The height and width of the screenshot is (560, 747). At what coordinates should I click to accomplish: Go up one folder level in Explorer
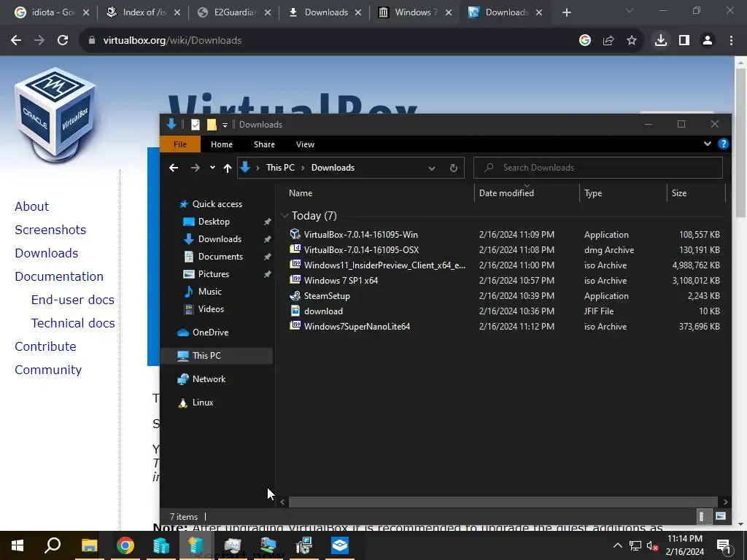click(228, 168)
